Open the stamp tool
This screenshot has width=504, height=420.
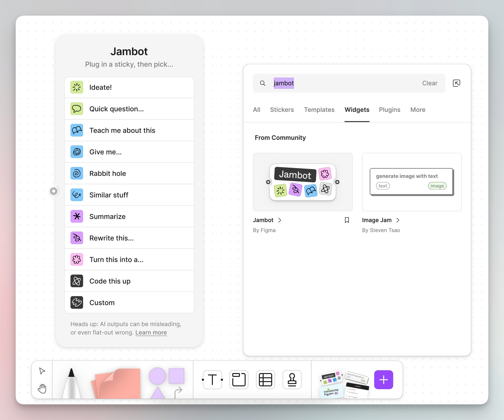pyautogui.click(x=292, y=379)
